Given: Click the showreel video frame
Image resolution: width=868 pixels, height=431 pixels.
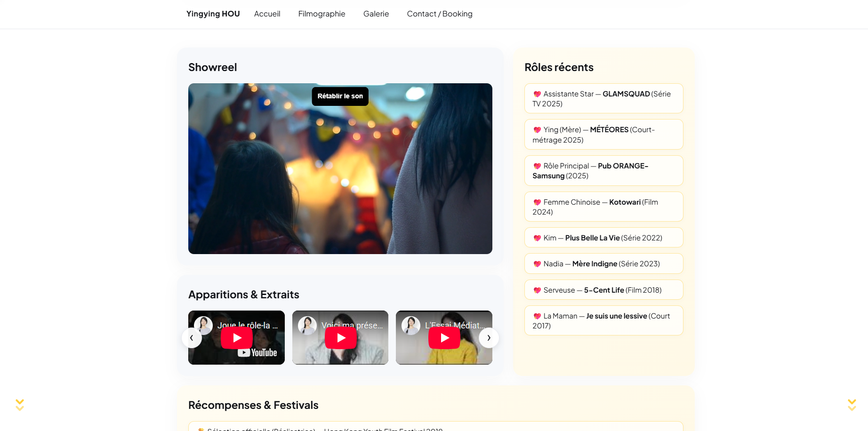Looking at the screenshot, I should tap(340, 179).
